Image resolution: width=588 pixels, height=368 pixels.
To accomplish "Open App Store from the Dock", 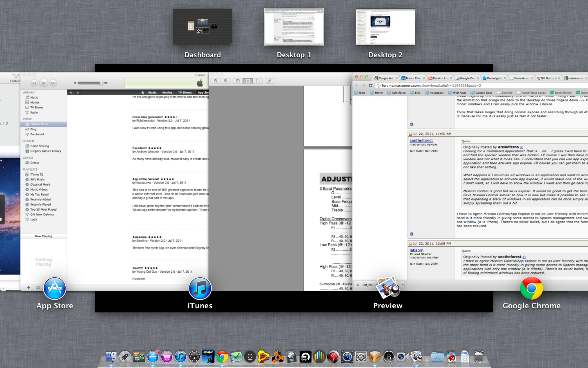I will tap(153, 357).
